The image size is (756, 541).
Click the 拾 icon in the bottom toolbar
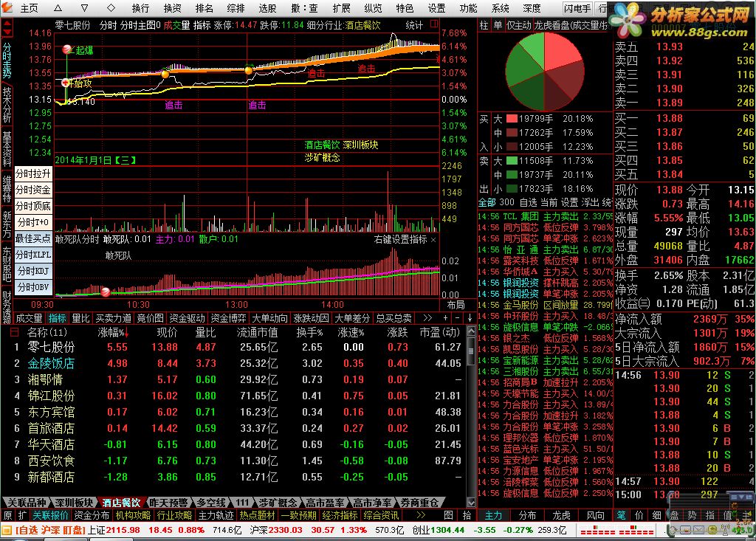[467, 515]
